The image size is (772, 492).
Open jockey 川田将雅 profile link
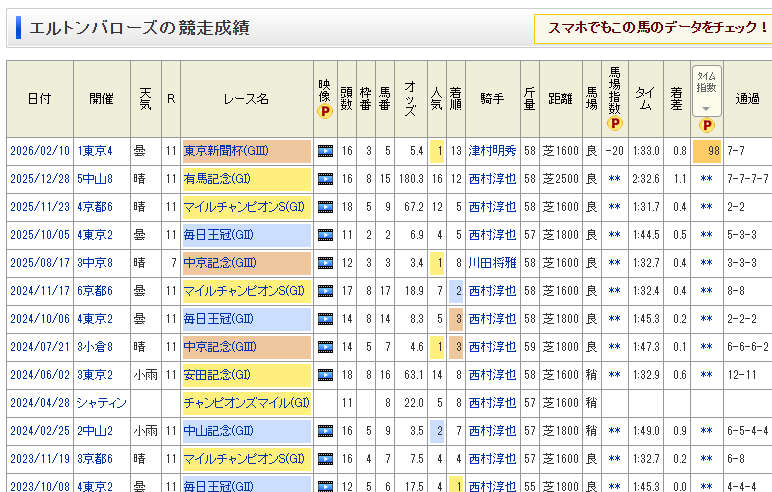click(x=492, y=263)
